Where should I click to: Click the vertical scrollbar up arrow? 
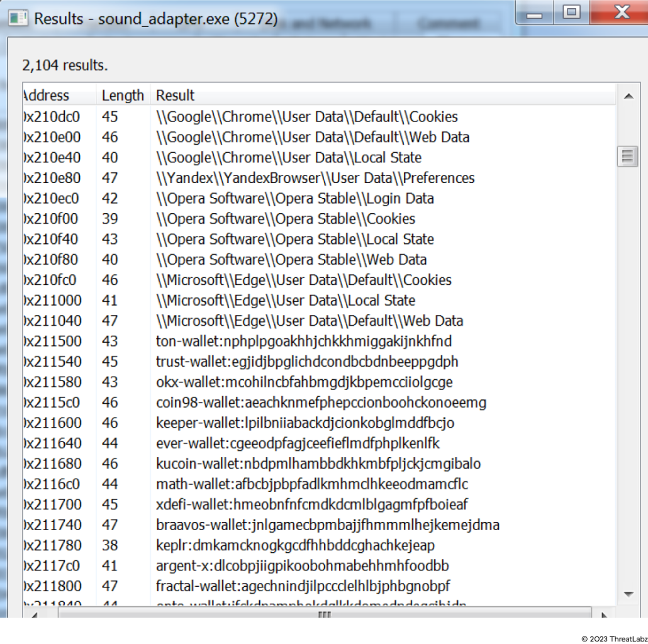[627, 96]
